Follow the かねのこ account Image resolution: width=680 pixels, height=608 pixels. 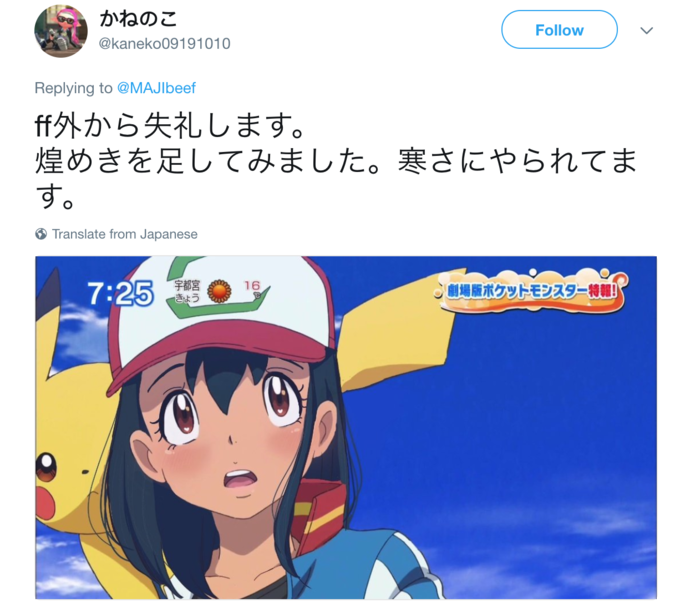559,30
